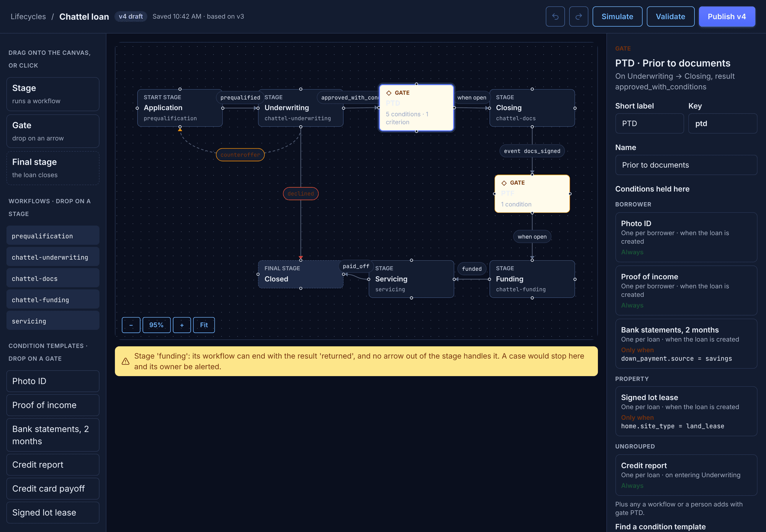Click the funded arrow label
This screenshot has height=532, width=766.
(x=472, y=268)
